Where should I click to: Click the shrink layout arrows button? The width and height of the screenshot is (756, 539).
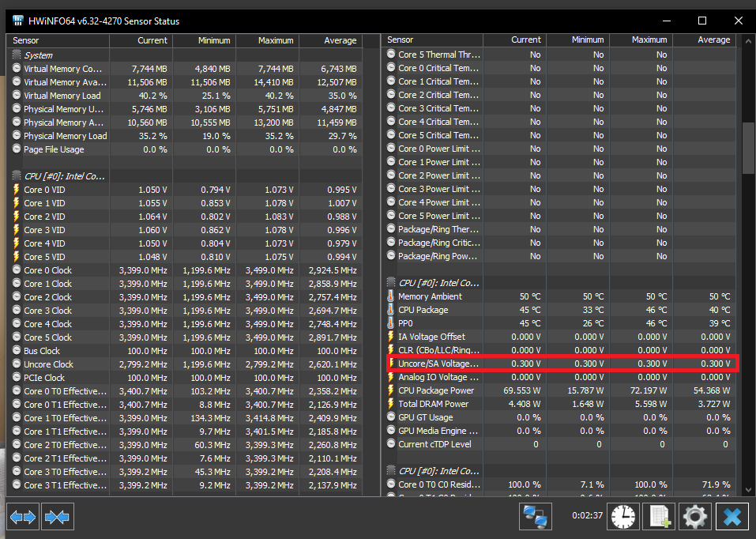pyautogui.click(x=57, y=517)
